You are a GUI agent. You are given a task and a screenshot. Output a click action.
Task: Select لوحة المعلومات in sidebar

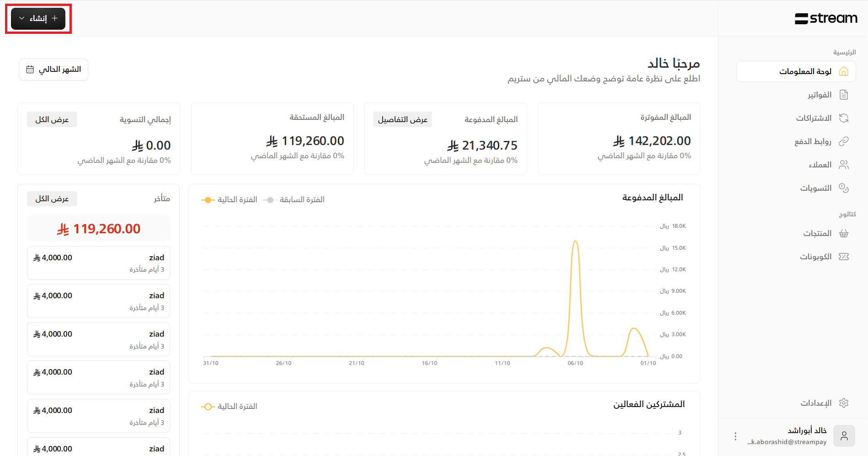[x=796, y=71]
